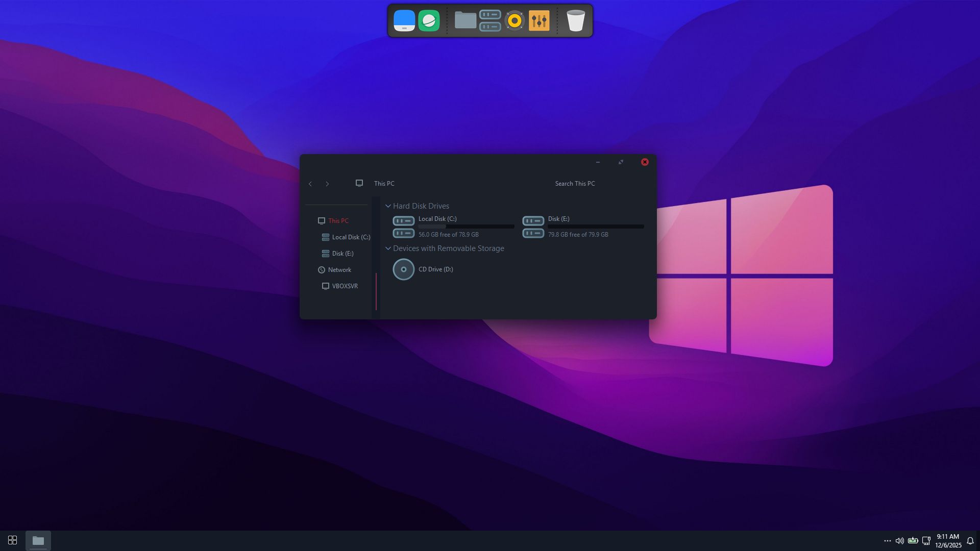Image resolution: width=980 pixels, height=551 pixels.
Task: Select the Local Disk (C:) drive
Action: click(x=453, y=227)
